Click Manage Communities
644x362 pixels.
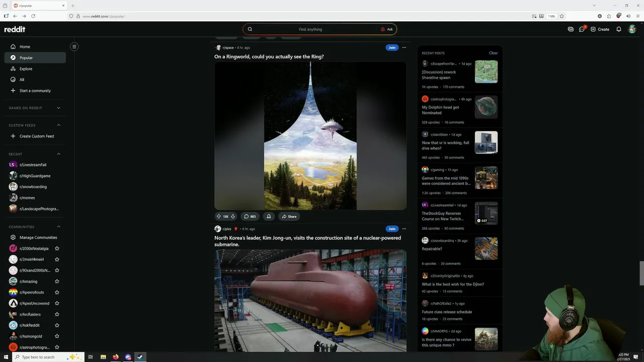[35, 237]
